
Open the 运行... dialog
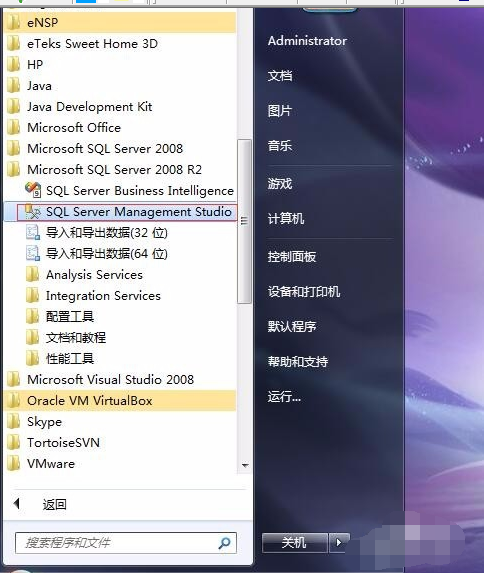point(284,396)
